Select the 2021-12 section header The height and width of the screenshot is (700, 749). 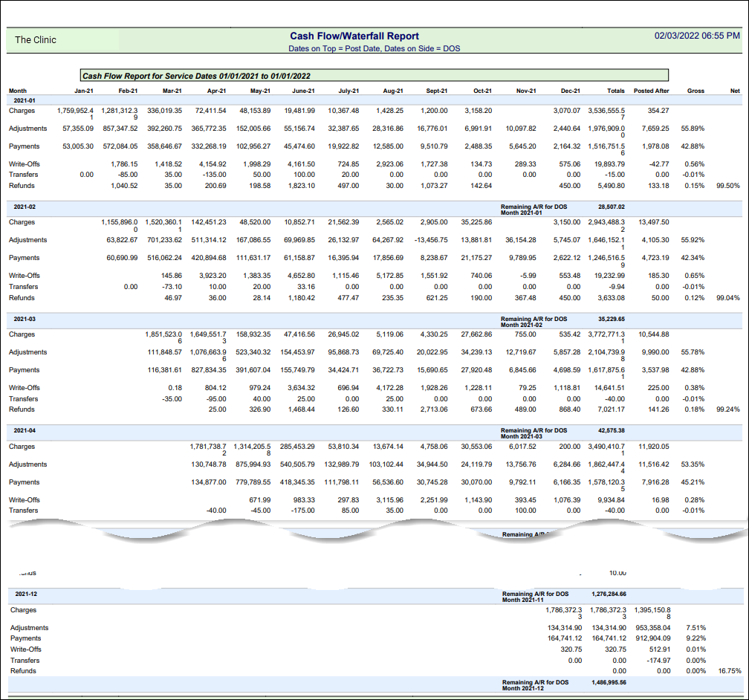click(x=26, y=594)
